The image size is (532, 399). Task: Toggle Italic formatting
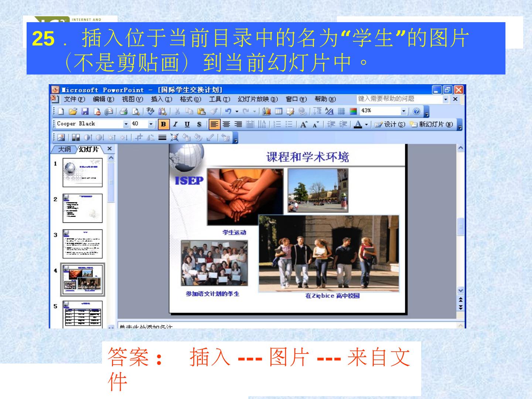(175, 125)
